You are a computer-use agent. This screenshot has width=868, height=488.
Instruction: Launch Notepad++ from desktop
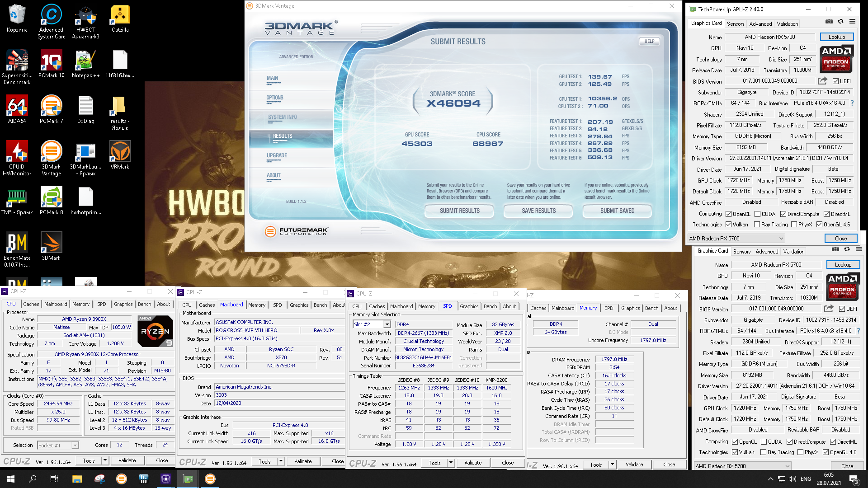(x=85, y=64)
